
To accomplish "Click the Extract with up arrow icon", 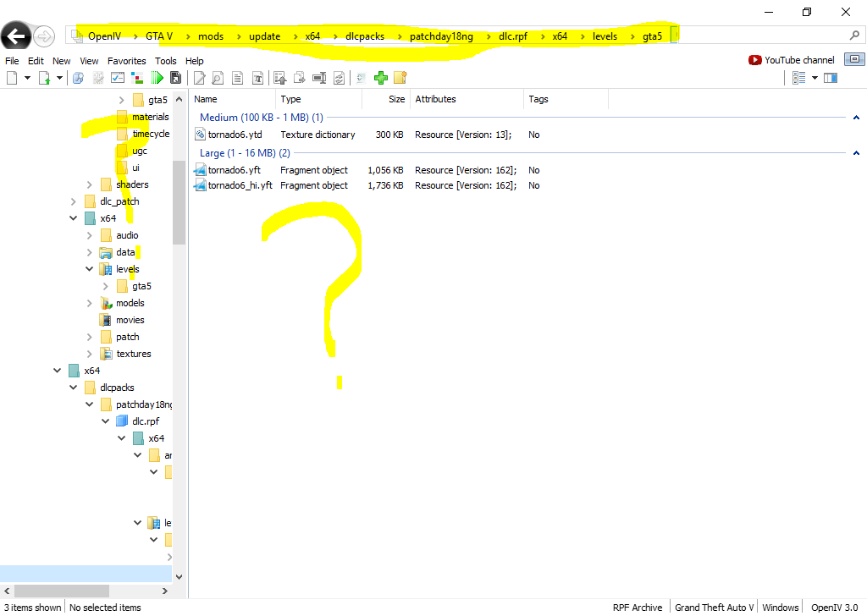I will [x=280, y=78].
